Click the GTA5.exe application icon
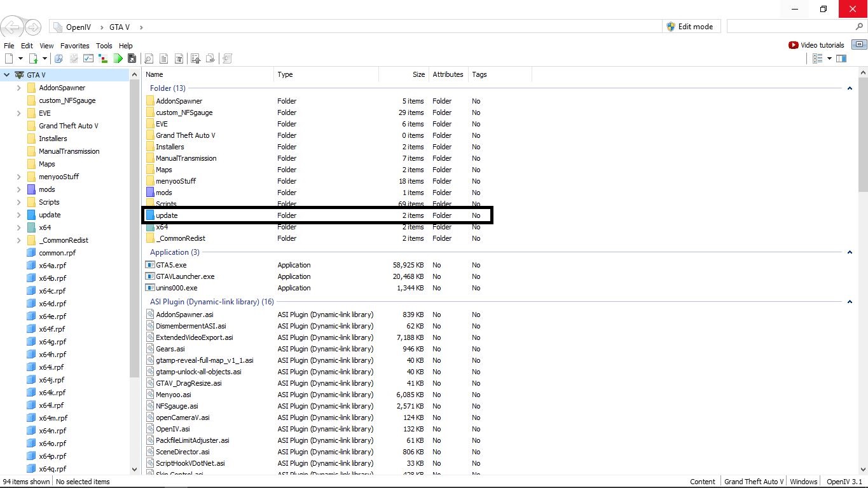Screen dimensions: 868x488 150,265
